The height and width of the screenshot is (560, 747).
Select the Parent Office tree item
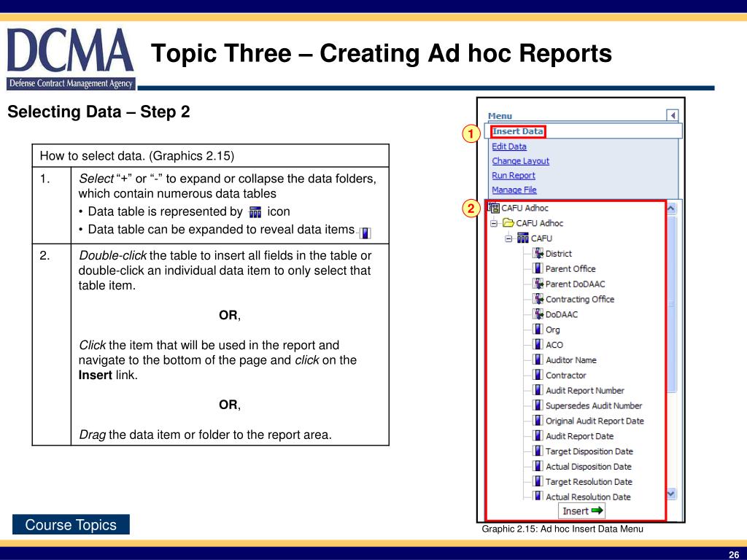click(570, 269)
